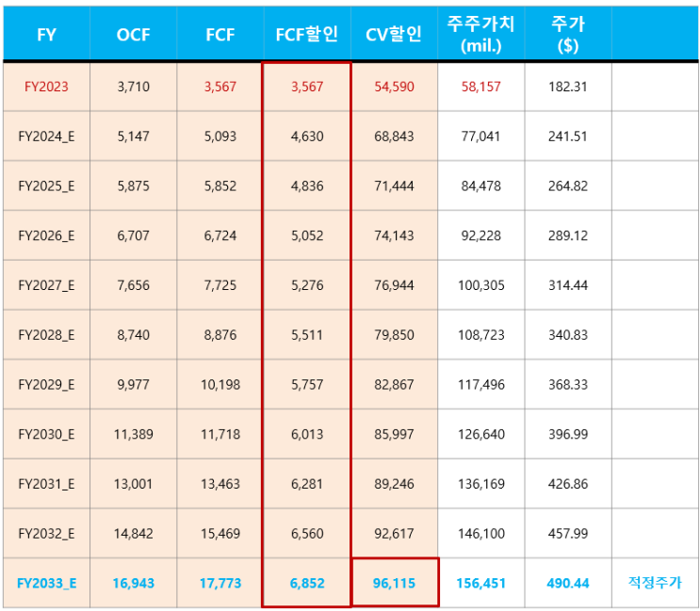Click stock price 340.83
This screenshot has width=700, height=611.
point(568,334)
